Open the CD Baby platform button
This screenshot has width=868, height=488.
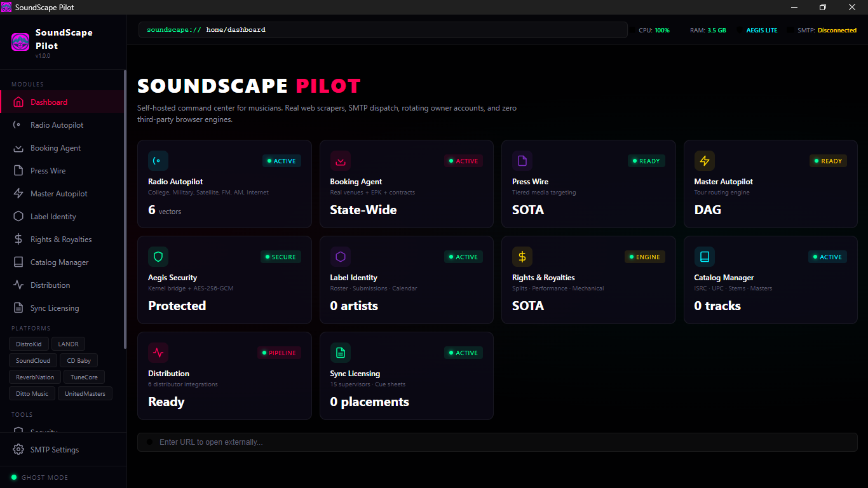pyautogui.click(x=79, y=360)
